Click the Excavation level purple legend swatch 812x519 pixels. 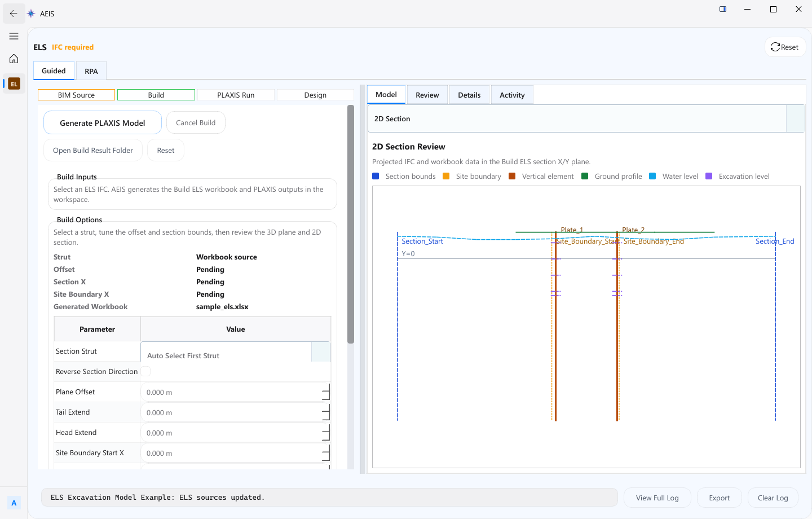pyautogui.click(x=709, y=176)
